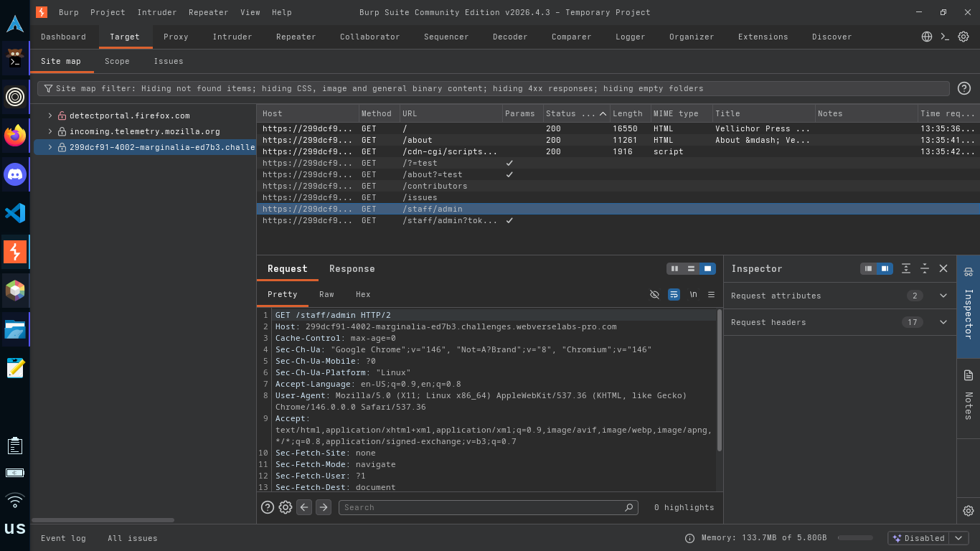Click the Burp Suite dock icon
This screenshot has height=551, width=980.
point(15,252)
